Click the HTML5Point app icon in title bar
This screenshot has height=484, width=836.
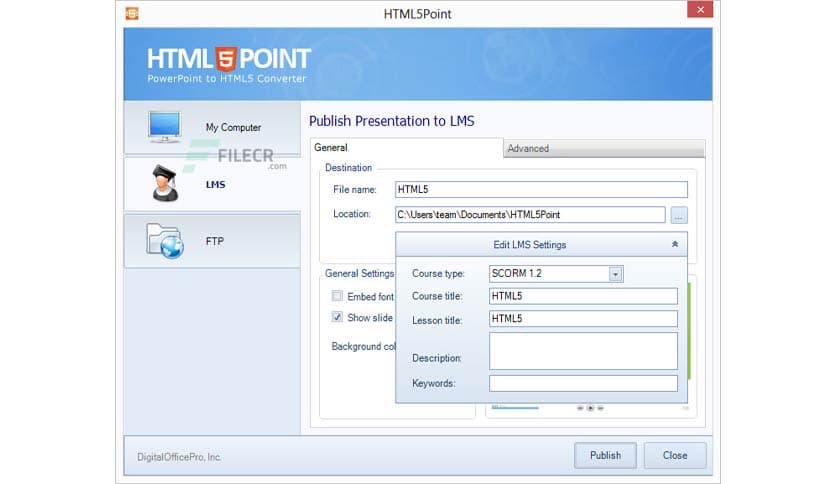pos(132,13)
